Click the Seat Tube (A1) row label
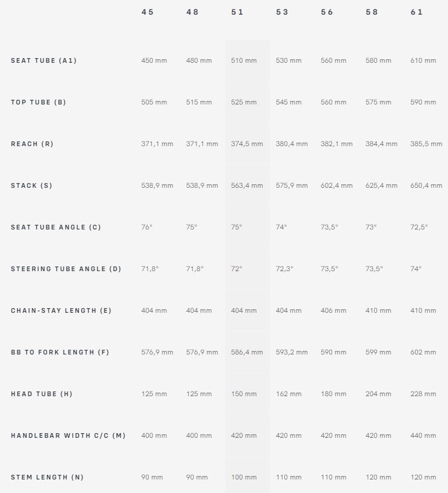This screenshot has width=448, height=493. 43,60
